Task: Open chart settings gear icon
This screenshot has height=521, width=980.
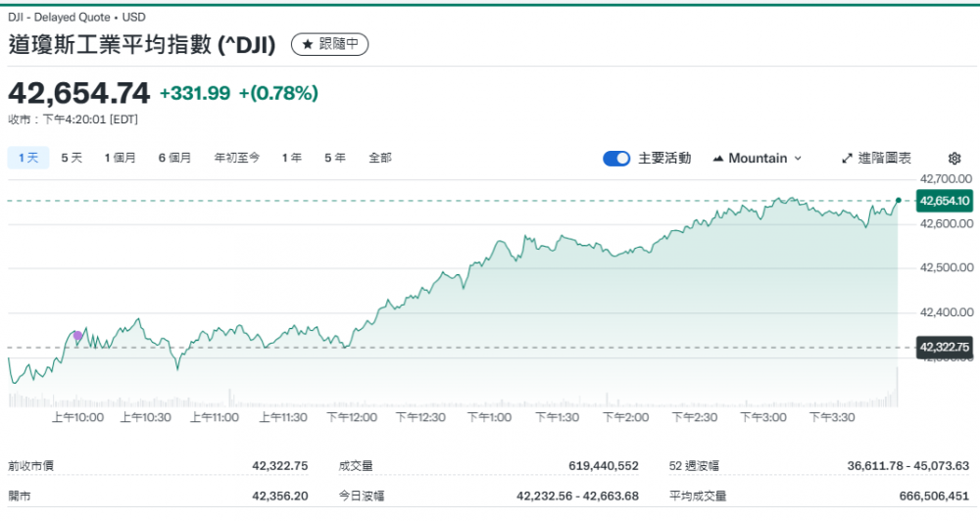Action: click(955, 159)
